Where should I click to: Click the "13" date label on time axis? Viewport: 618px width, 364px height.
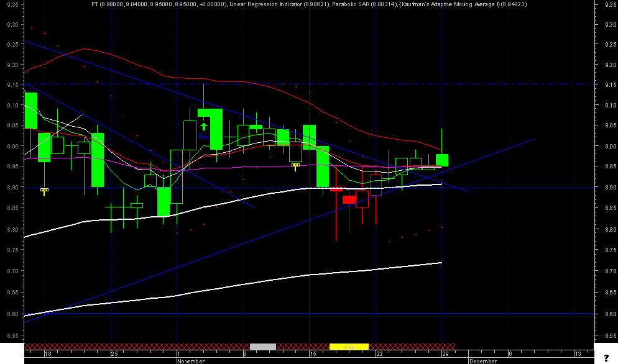pos(578,354)
